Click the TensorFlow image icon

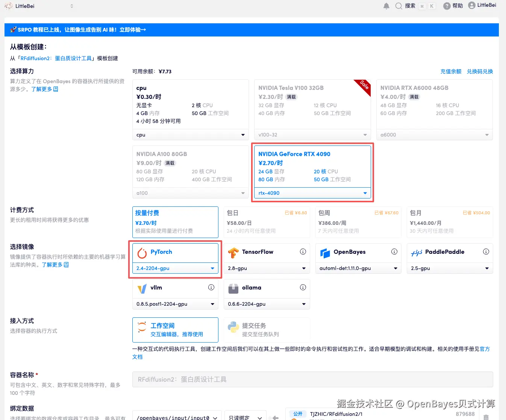pos(233,252)
